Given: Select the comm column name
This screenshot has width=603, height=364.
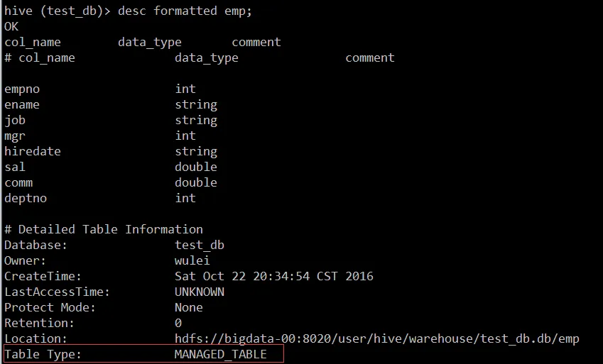Looking at the screenshot, I should [x=18, y=183].
